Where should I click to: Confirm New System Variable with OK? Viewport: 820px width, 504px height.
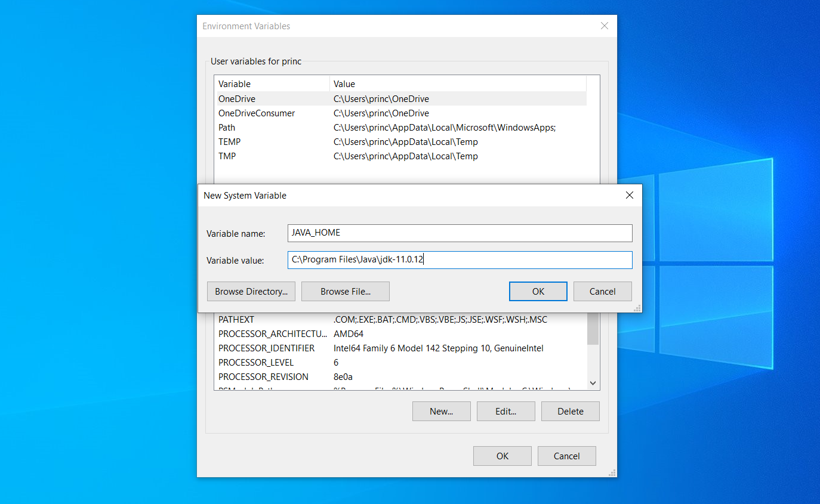(538, 292)
